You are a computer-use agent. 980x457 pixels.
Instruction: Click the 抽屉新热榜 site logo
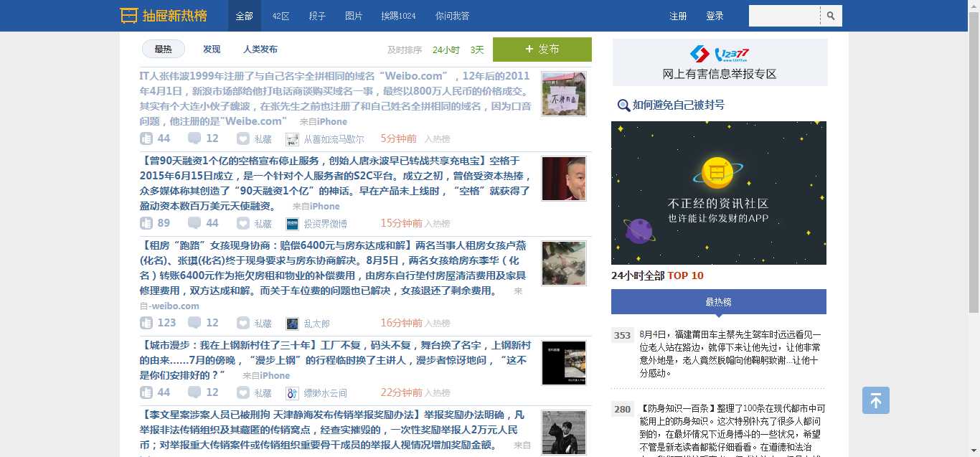pyautogui.click(x=164, y=16)
